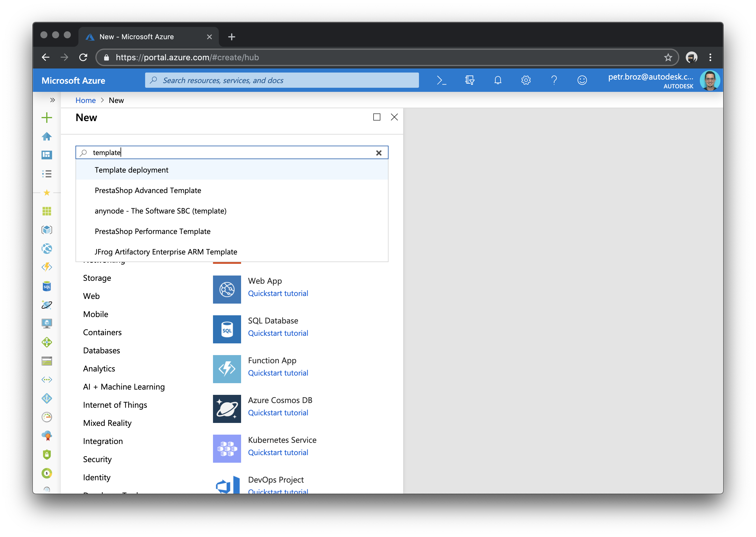The height and width of the screenshot is (537, 756).
Task: Click the global Search resources field
Action: coord(282,80)
